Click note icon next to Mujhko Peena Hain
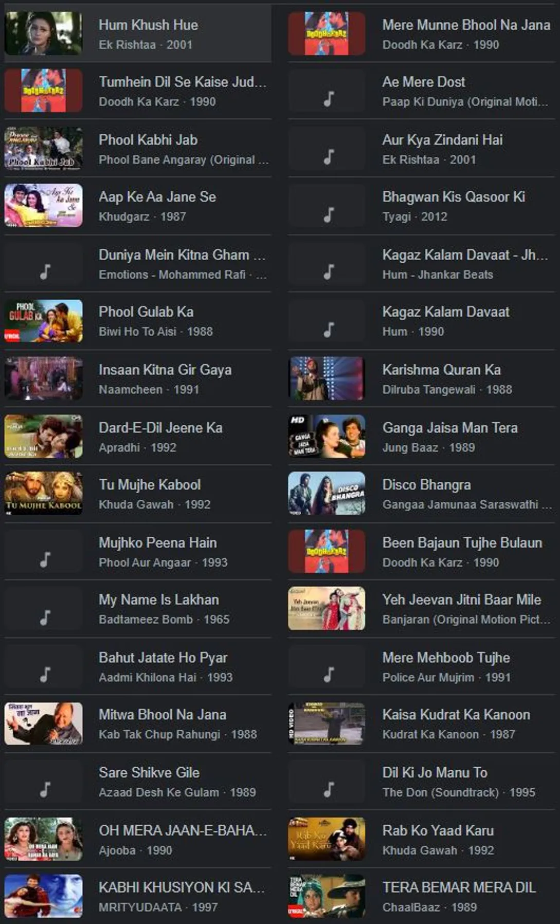560x924 pixels. tap(45, 559)
